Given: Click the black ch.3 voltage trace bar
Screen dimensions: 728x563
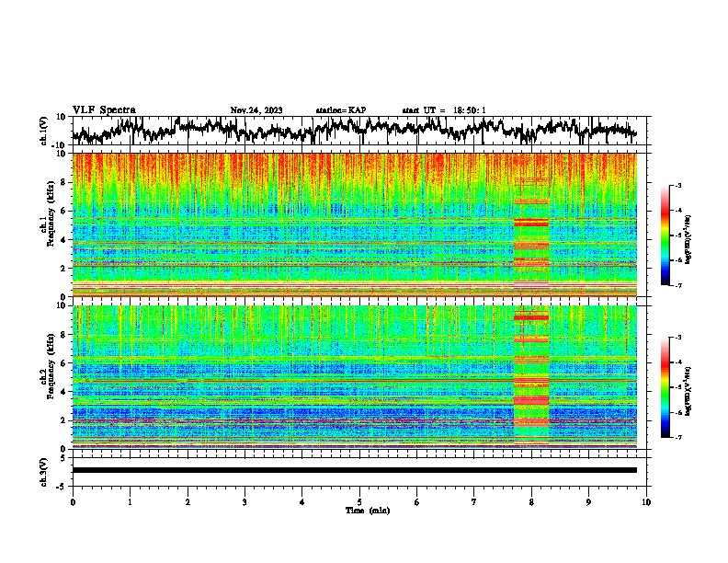Looking at the screenshot, I should [355, 470].
